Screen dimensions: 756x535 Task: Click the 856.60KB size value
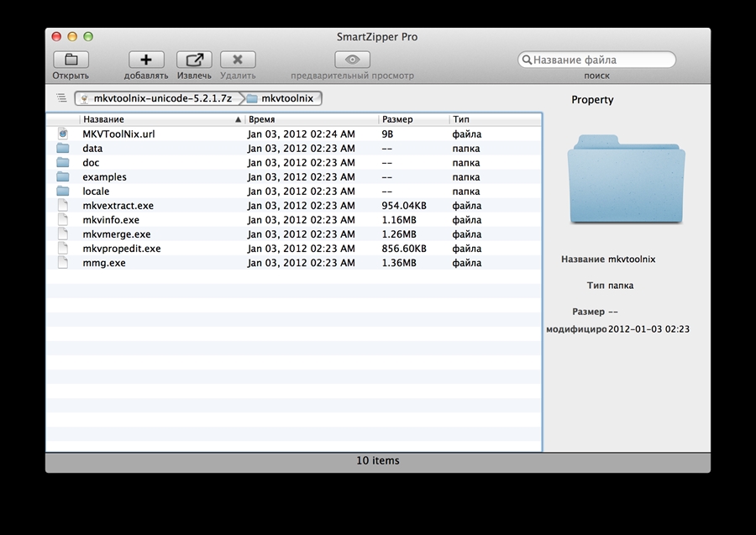(x=404, y=249)
